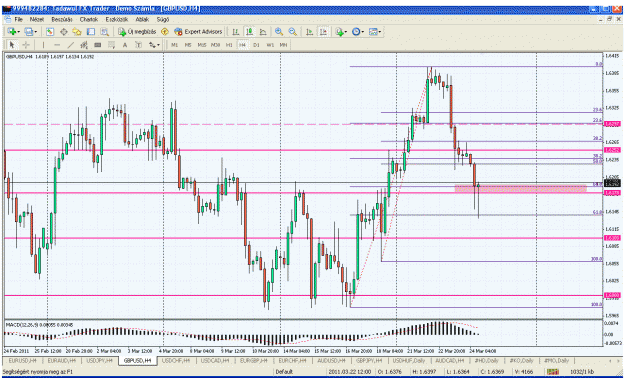This screenshot has height=378, width=625.
Task: Switch timeframe to W1
Action: 270,45
